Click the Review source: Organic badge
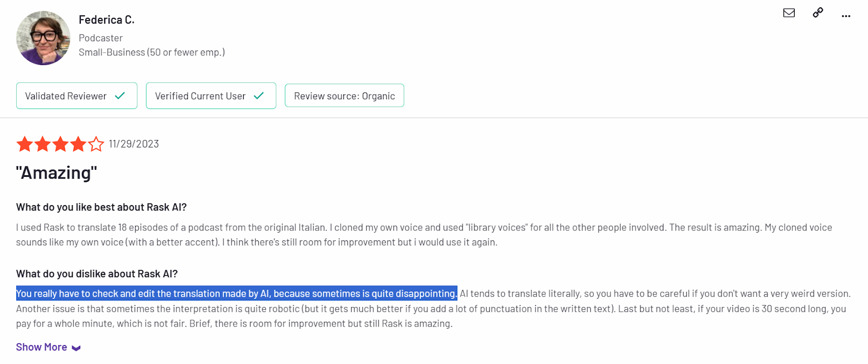 pyautogui.click(x=344, y=95)
